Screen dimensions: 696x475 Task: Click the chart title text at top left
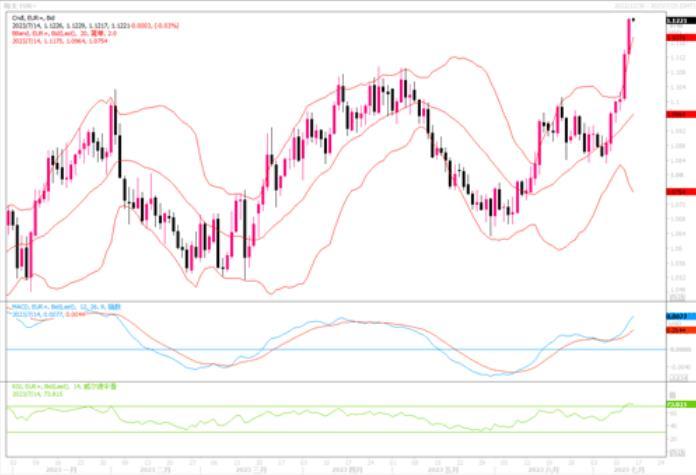click(18, 5)
